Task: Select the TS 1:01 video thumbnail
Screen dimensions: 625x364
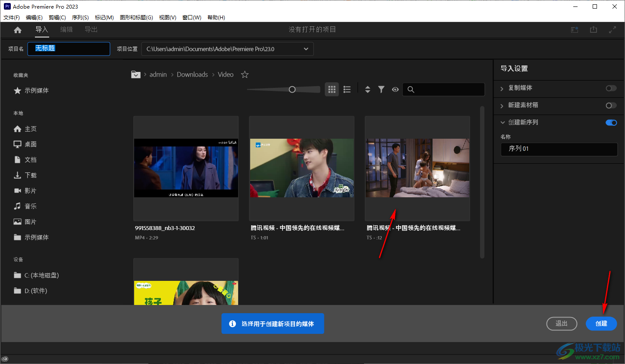Action: coord(302,168)
